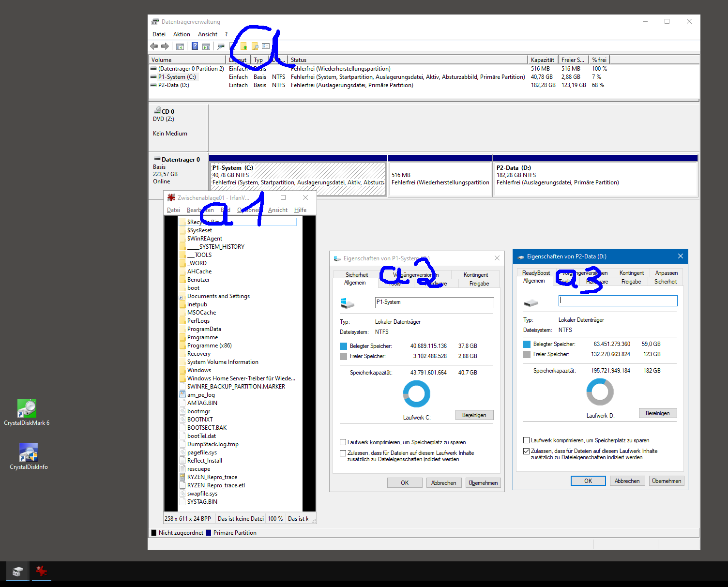Enable content indexing in P1-System properties

(343, 453)
